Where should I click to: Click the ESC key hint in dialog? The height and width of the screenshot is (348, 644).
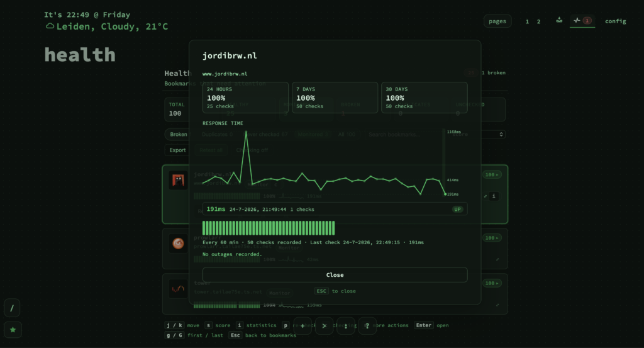pos(321,291)
